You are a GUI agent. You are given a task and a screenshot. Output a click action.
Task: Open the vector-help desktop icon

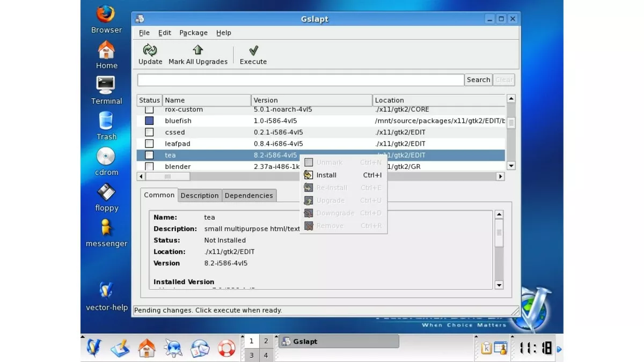tap(106, 291)
